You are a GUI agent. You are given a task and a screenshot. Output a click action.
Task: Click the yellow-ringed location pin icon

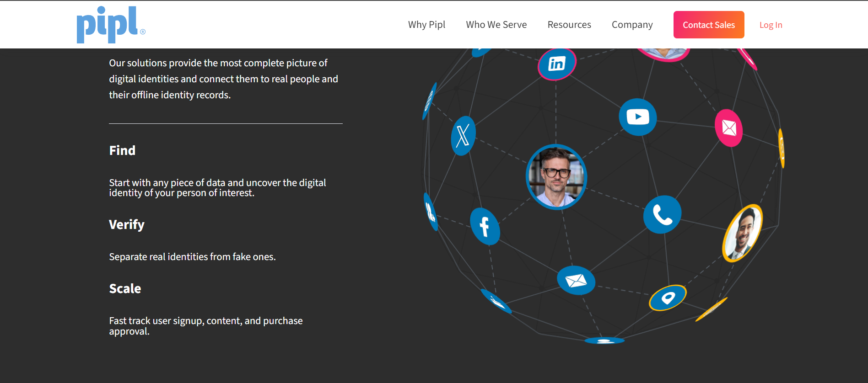coord(668,298)
